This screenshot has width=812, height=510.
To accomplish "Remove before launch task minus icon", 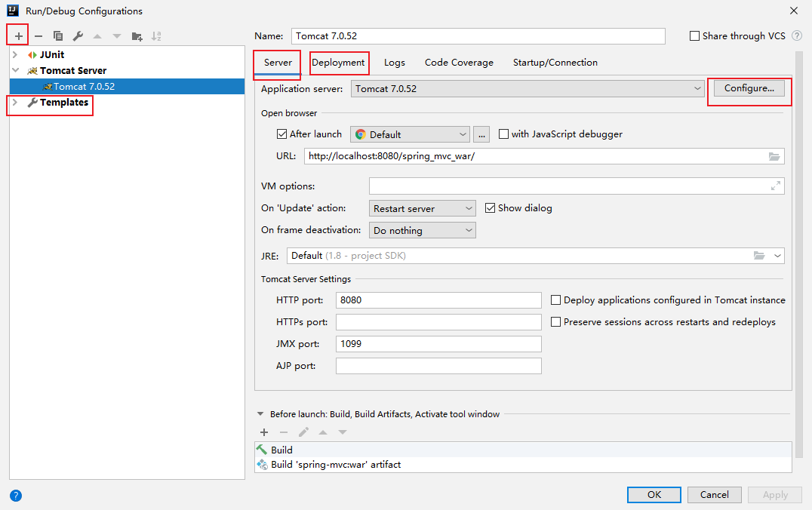I will [284, 432].
